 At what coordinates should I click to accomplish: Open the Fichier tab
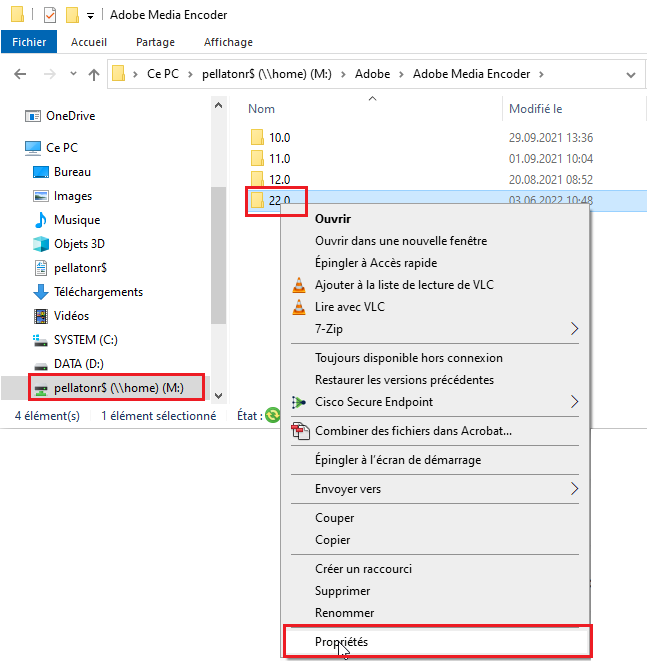29,42
